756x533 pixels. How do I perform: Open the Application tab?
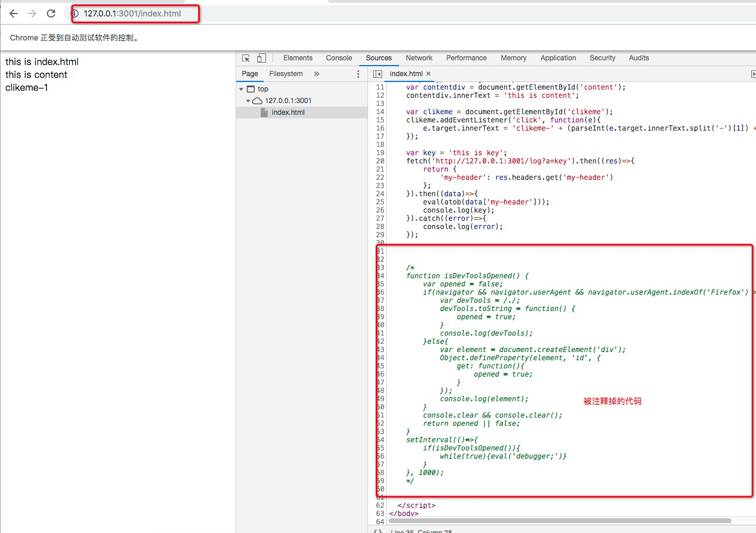coord(559,58)
